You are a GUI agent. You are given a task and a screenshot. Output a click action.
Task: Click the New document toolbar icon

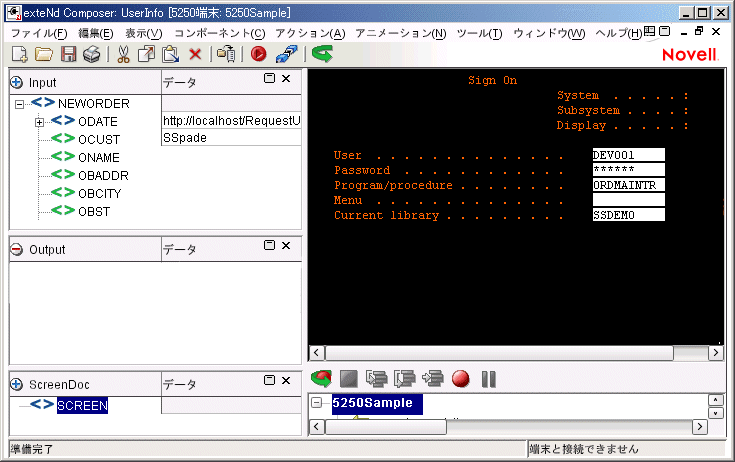(19, 54)
